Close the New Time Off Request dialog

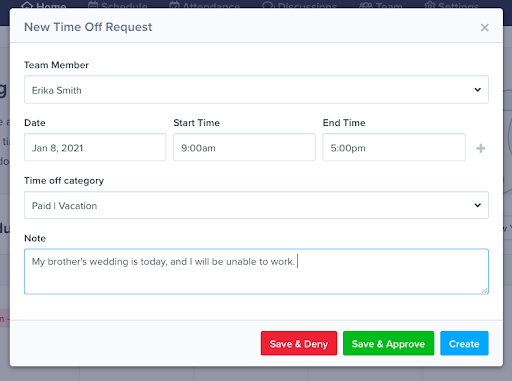click(x=485, y=27)
